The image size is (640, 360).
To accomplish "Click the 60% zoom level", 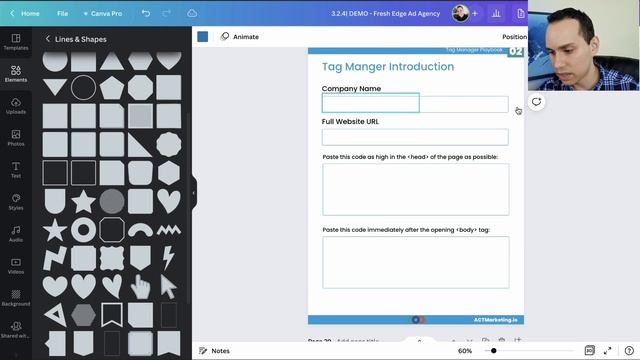I will [465, 351].
